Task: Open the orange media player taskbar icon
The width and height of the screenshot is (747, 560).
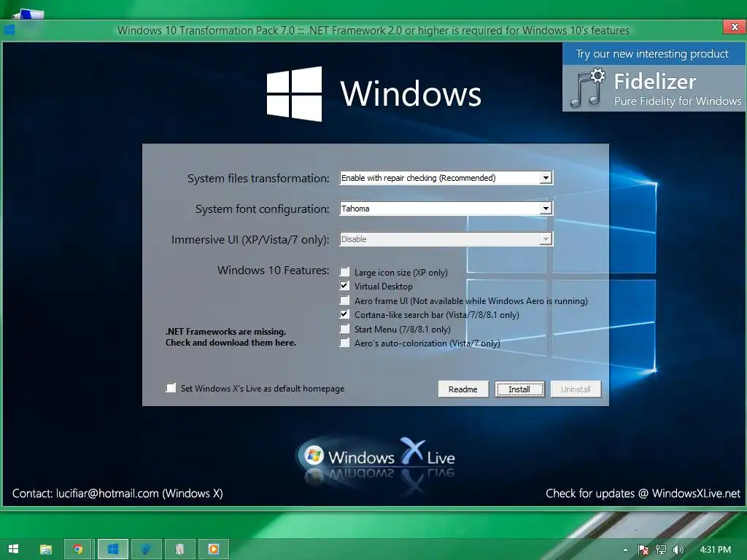Action: [214, 550]
